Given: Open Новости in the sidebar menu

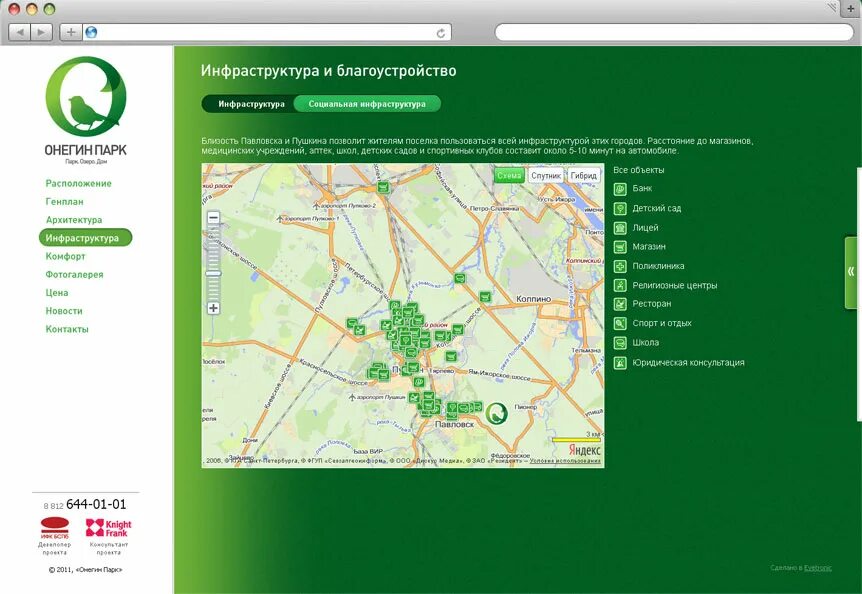Looking at the screenshot, I should click(x=64, y=310).
